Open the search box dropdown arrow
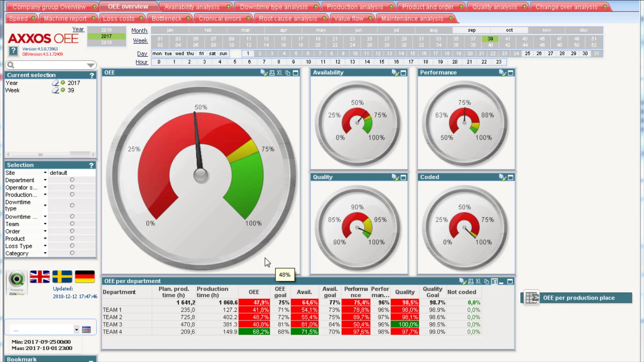 [91, 65]
